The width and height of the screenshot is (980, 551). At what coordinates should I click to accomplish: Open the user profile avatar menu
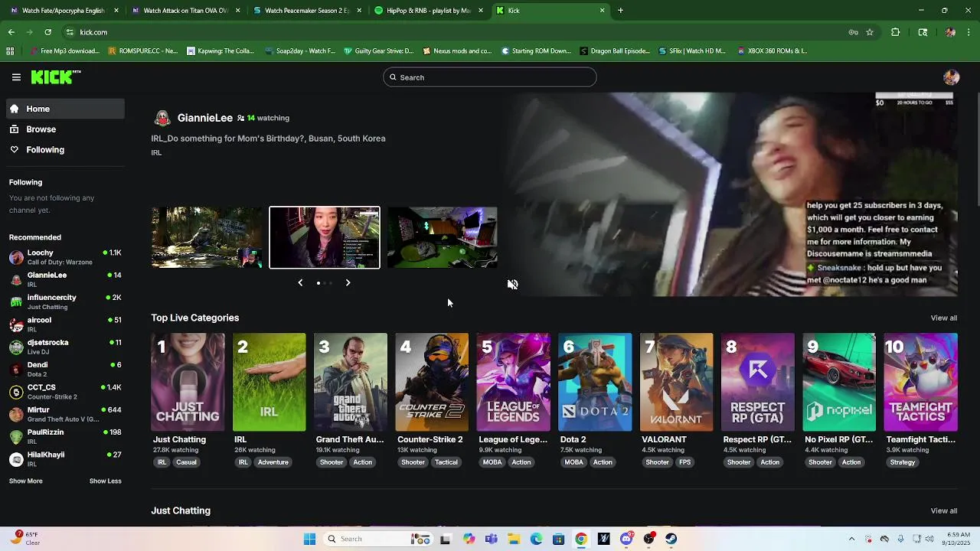(x=952, y=77)
